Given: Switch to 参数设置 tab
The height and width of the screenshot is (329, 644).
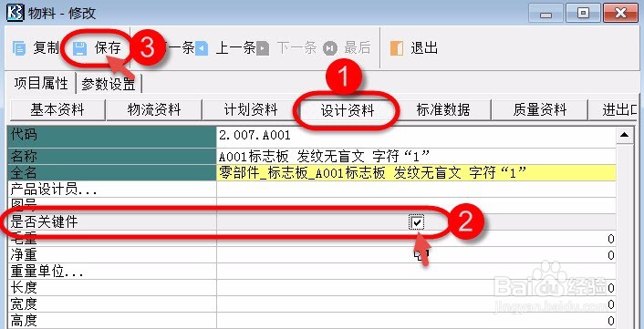Looking at the screenshot, I should tap(109, 85).
